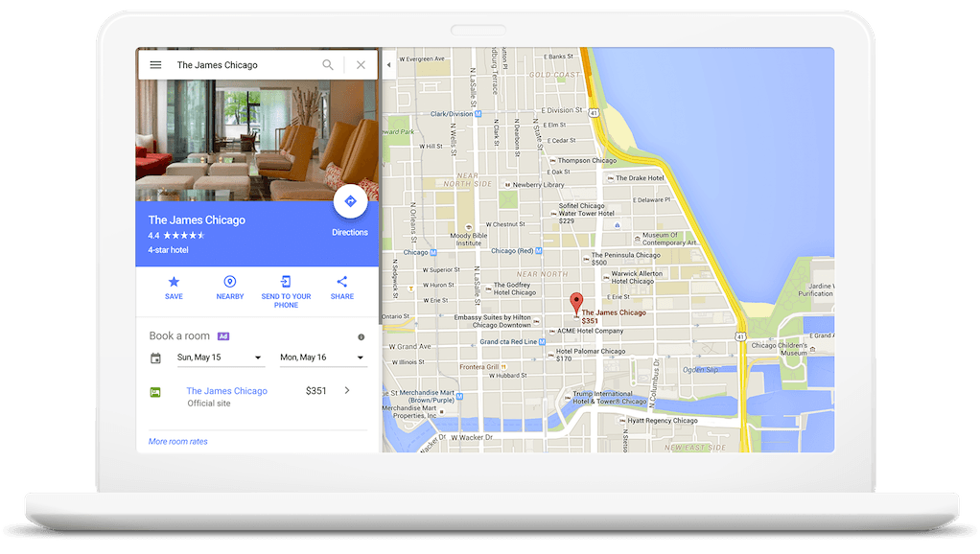Click the Directions label

click(350, 232)
